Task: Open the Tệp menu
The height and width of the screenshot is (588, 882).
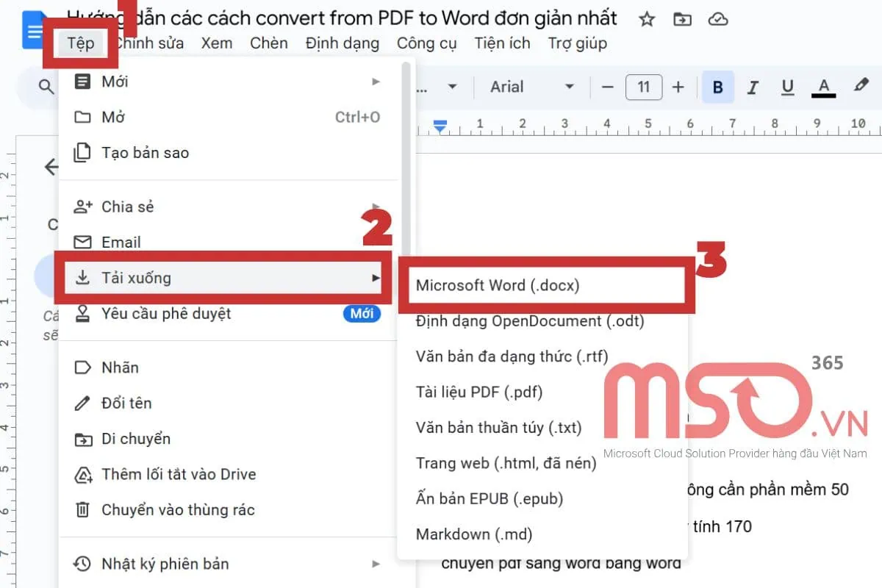Action: 81,43
